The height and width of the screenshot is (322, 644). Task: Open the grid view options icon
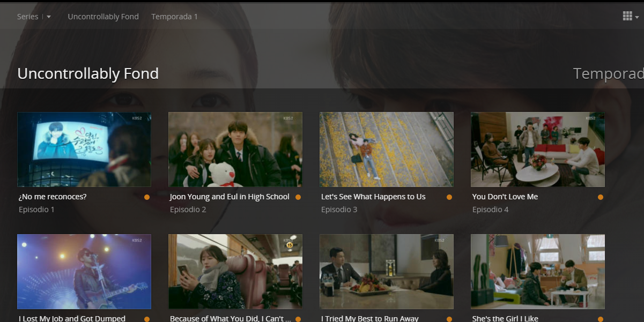627,16
